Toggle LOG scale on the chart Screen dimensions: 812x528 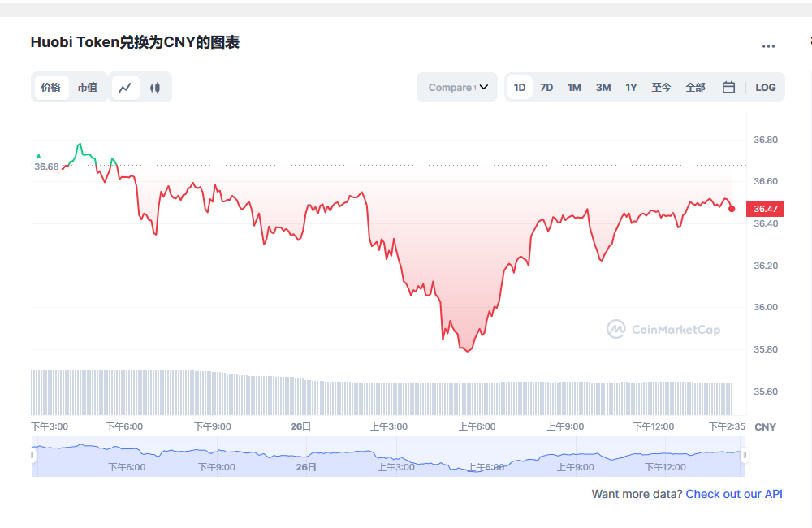tap(766, 88)
